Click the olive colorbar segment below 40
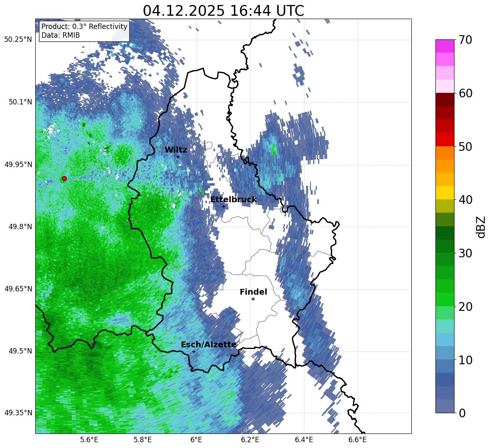 coord(445,206)
